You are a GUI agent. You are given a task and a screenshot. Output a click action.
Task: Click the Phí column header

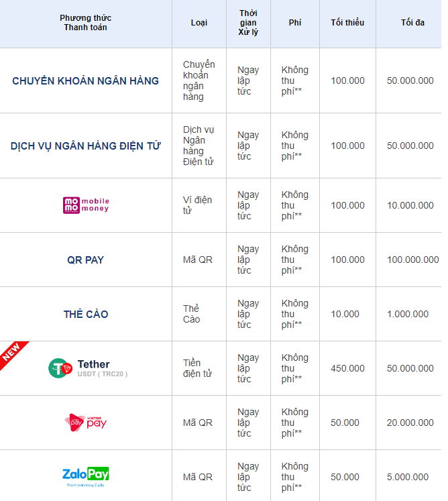[x=295, y=23]
